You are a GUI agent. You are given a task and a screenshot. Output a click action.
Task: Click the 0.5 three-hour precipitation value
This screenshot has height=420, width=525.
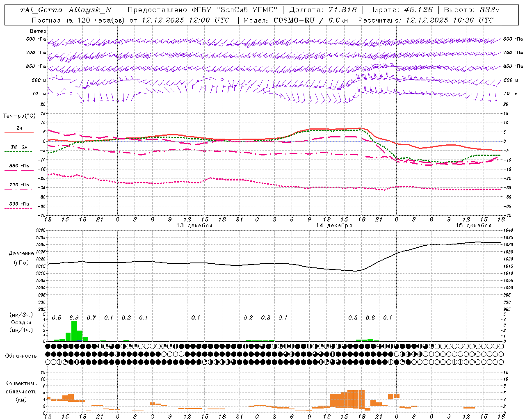click(57, 317)
